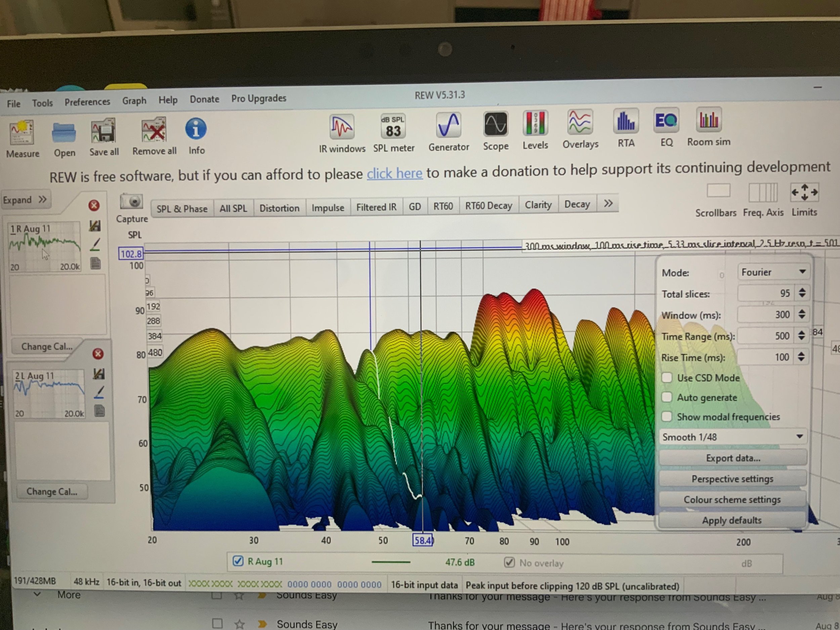Enable Use CSD Mode checkbox
Viewport: 840px width, 630px height.
click(667, 377)
